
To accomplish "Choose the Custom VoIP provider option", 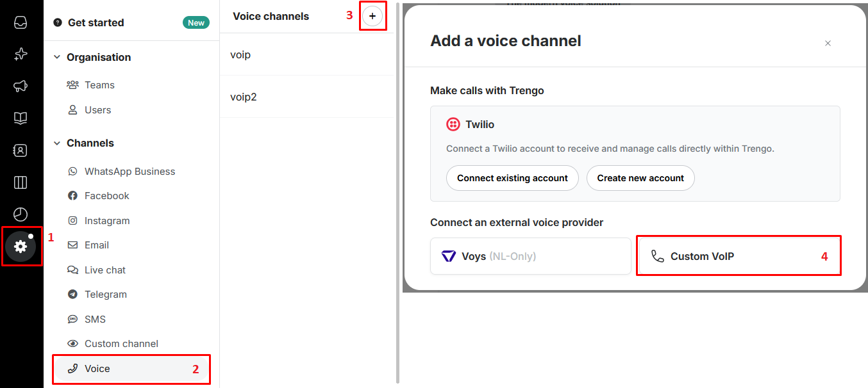I will click(738, 256).
